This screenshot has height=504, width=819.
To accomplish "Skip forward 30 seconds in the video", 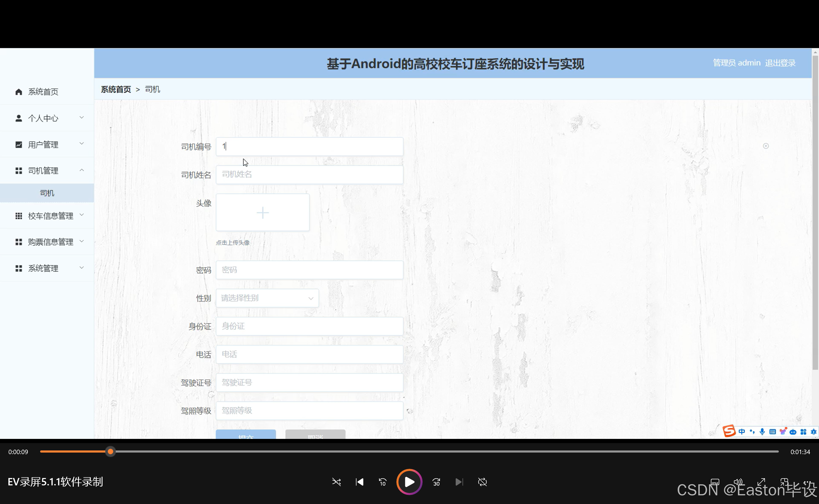I will 436,482.
